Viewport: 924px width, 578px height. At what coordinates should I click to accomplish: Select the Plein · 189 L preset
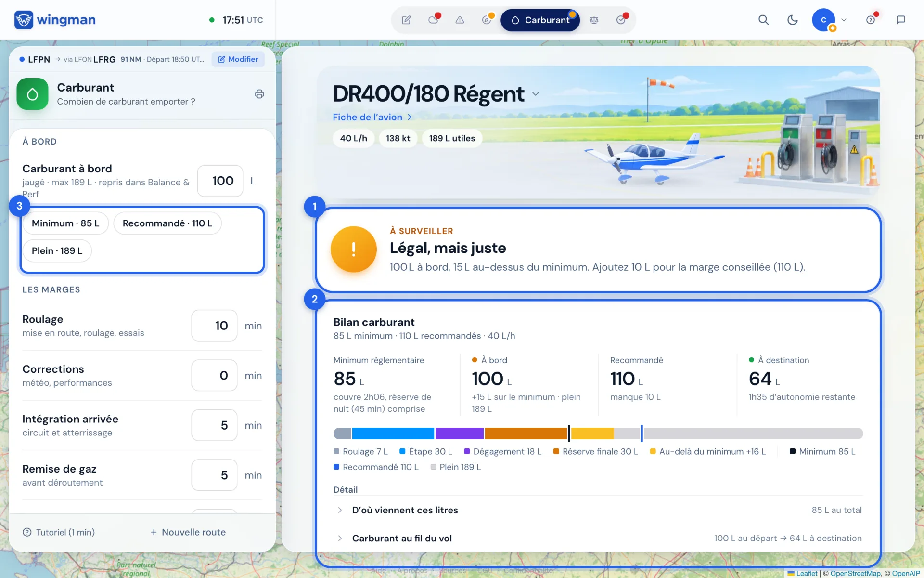pyautogui.click(x=57, y=251)
